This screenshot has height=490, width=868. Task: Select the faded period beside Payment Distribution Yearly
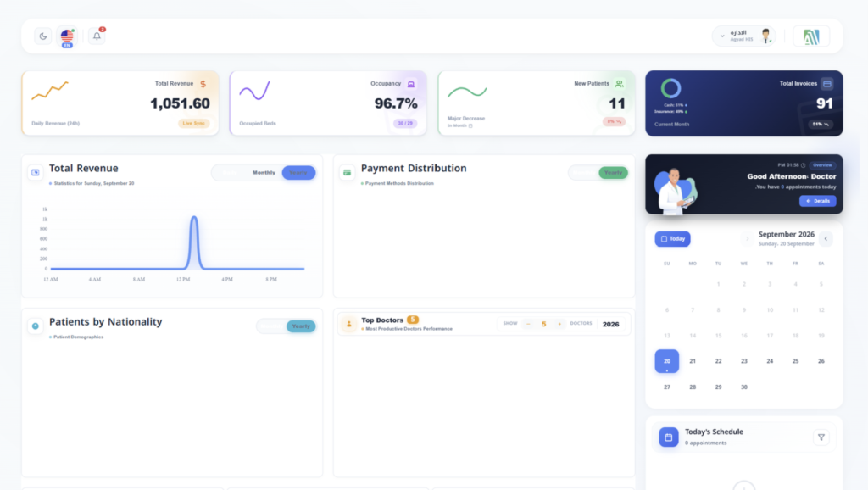583,173
